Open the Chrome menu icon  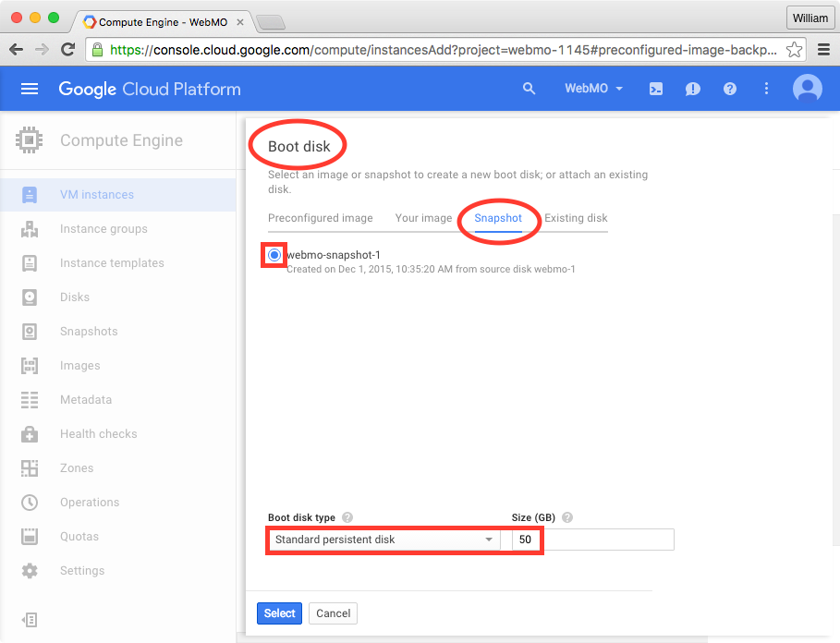[x=824, y=50]
